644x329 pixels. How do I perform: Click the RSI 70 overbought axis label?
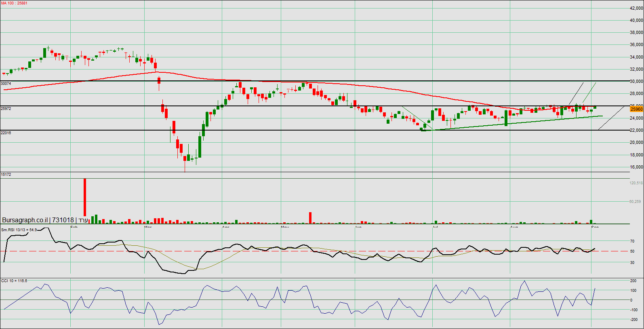[632, 241]
